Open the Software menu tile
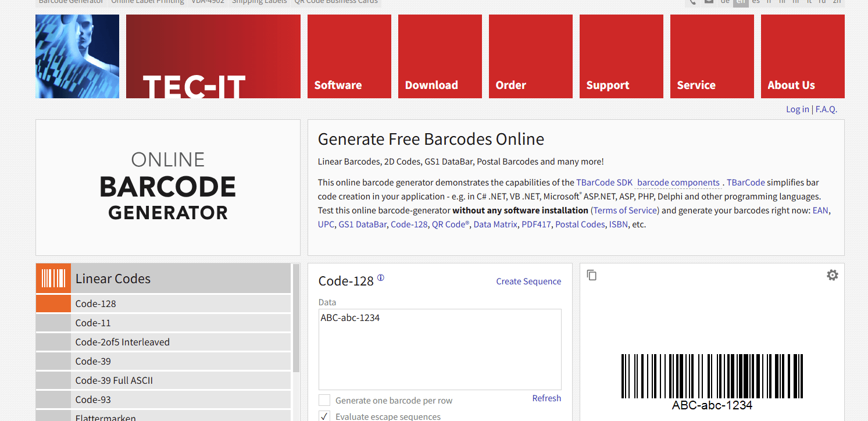868x421 pixels. (x=349, y=56)
